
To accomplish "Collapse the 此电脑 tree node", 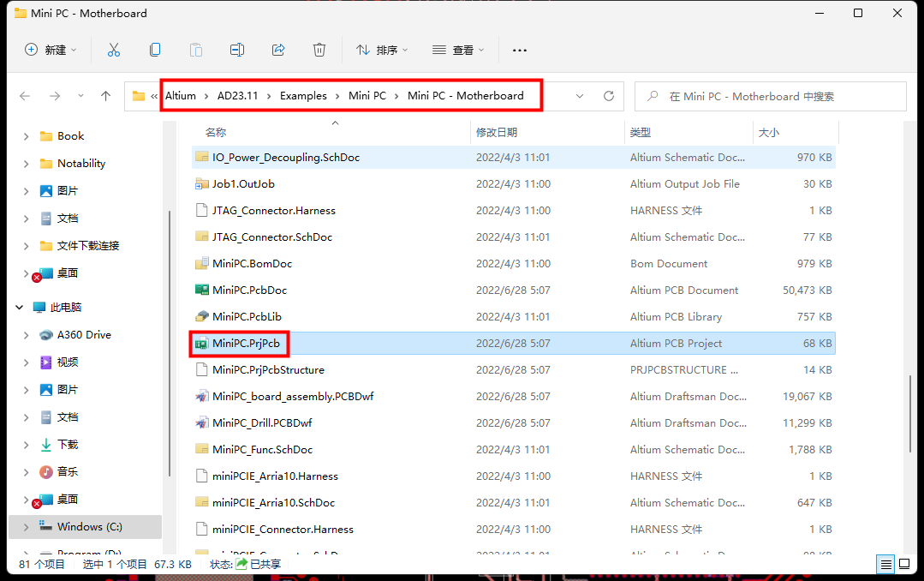I will 19,307.
